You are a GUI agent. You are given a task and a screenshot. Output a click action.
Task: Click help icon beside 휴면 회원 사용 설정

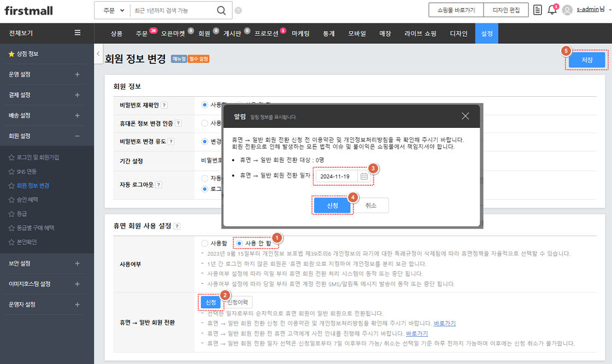(177, 226)
